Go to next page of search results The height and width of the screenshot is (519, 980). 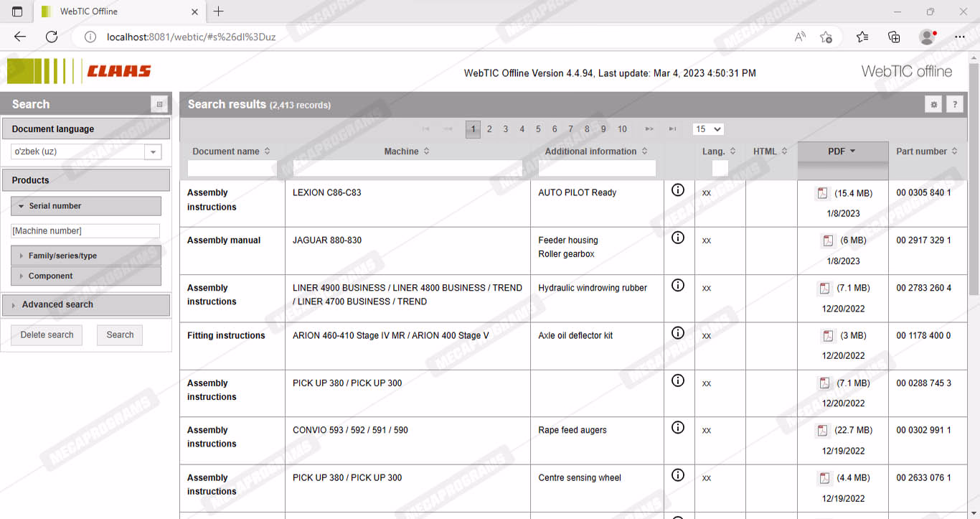[x=649, y=129]
